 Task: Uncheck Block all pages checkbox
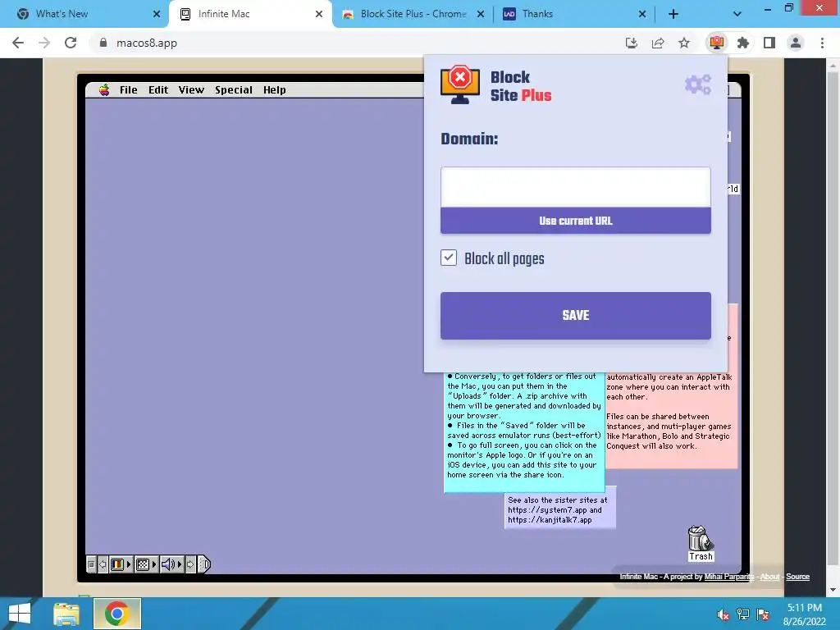point(449,258)
